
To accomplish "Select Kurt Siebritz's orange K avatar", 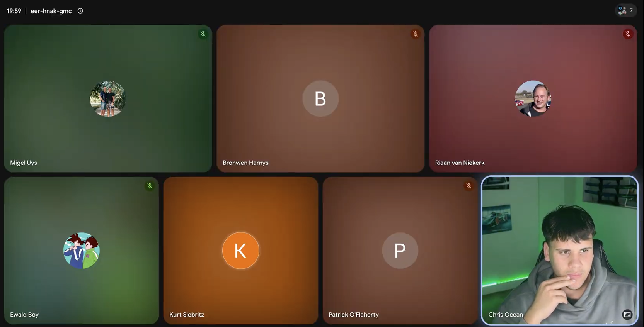I will pyautogui.click(x=240, y=251).
